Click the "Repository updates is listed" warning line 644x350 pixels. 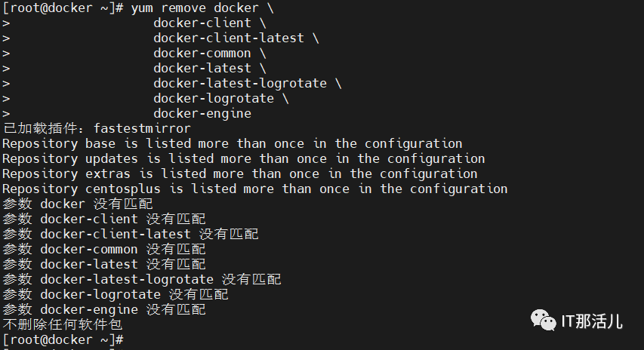click(x=243, y=158)
